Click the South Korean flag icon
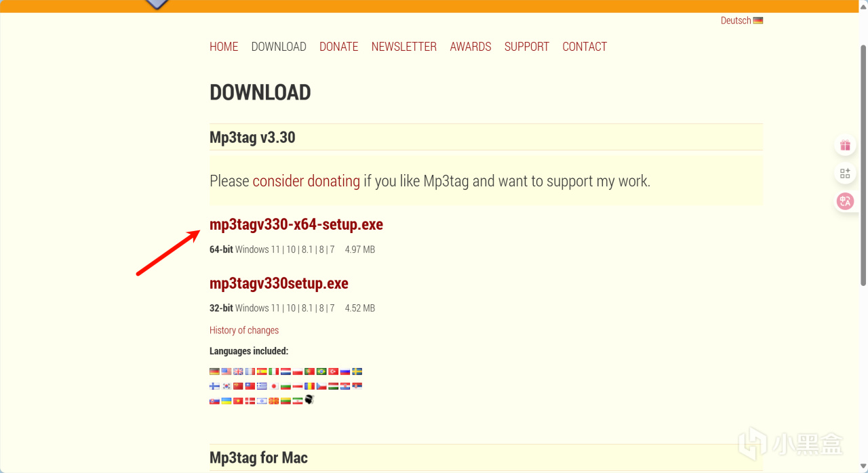 [x=226, y=386]
